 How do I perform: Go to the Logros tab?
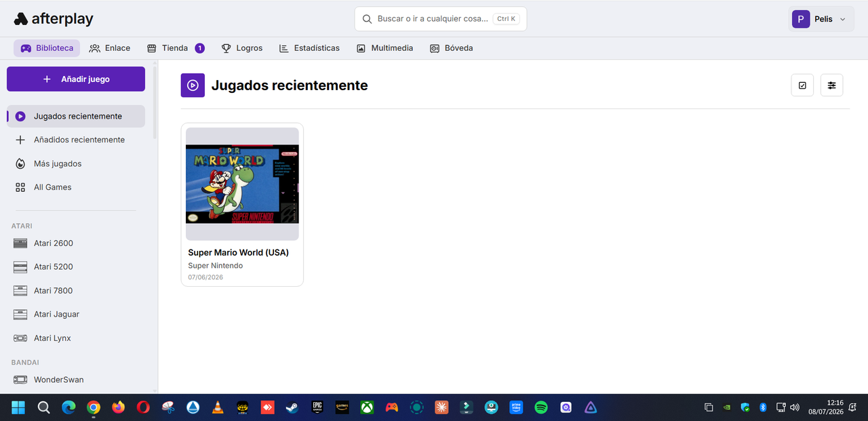click(x=242, y=48)
